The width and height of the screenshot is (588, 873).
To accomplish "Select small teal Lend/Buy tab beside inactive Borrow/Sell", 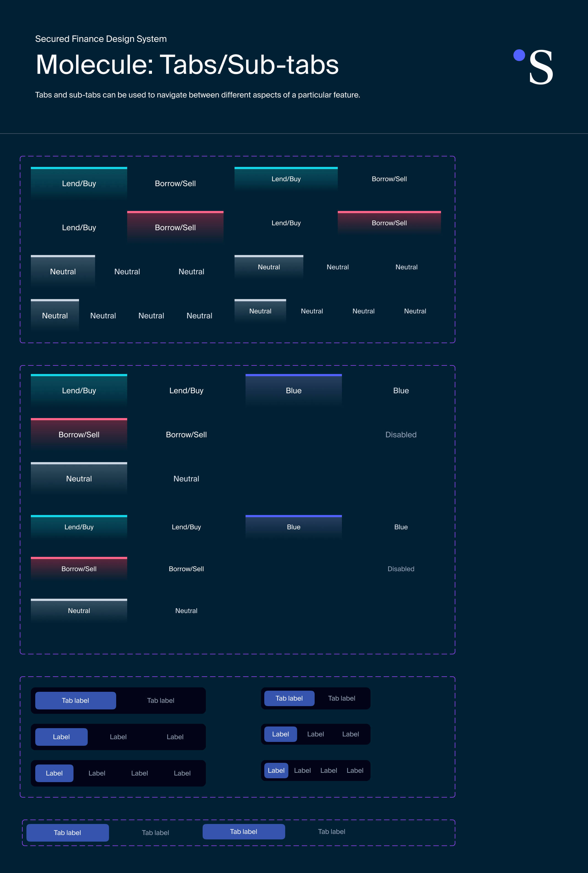I will (x=286, y=179).
